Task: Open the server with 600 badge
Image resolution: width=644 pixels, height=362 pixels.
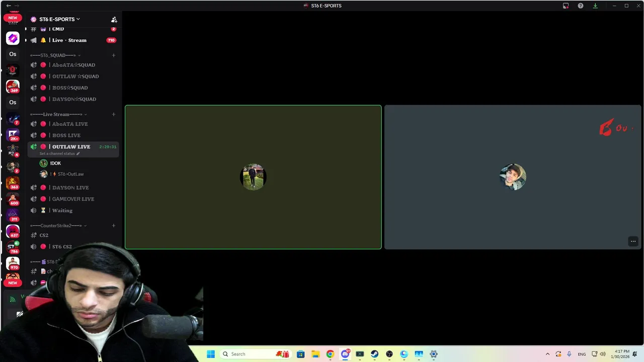Action: point(13,199)
